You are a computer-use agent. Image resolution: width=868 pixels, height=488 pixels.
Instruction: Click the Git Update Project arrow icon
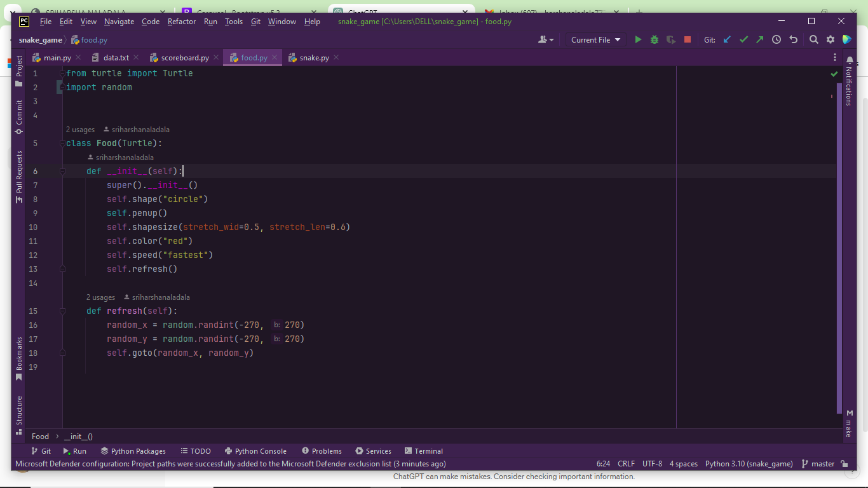727,39
